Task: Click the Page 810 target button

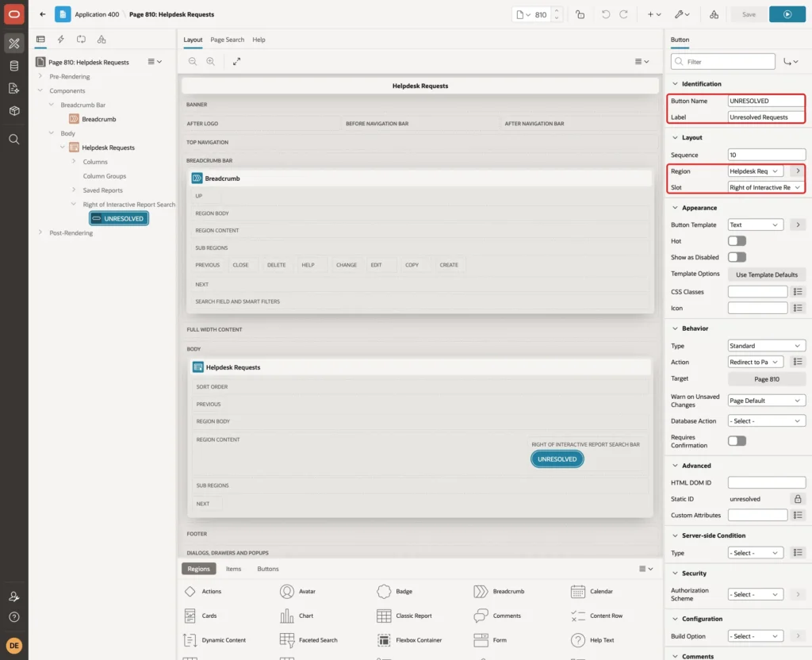Action: click(767, 379)
